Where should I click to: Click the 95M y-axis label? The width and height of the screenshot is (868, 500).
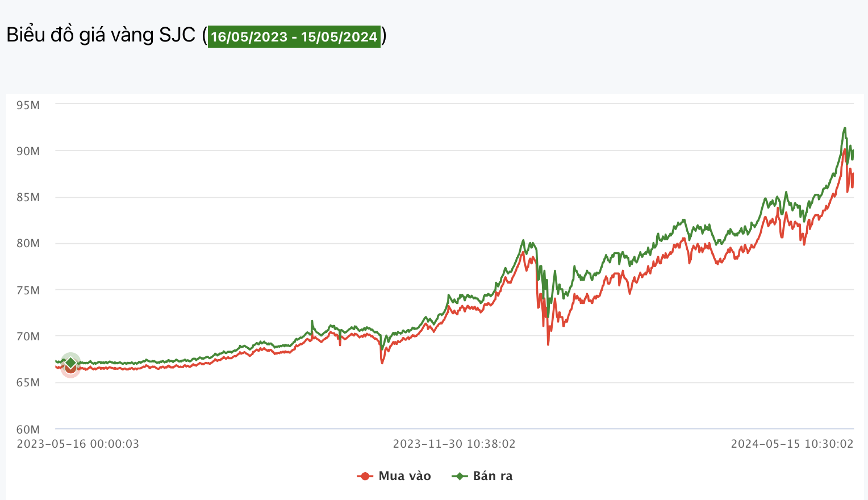point(28,105)
